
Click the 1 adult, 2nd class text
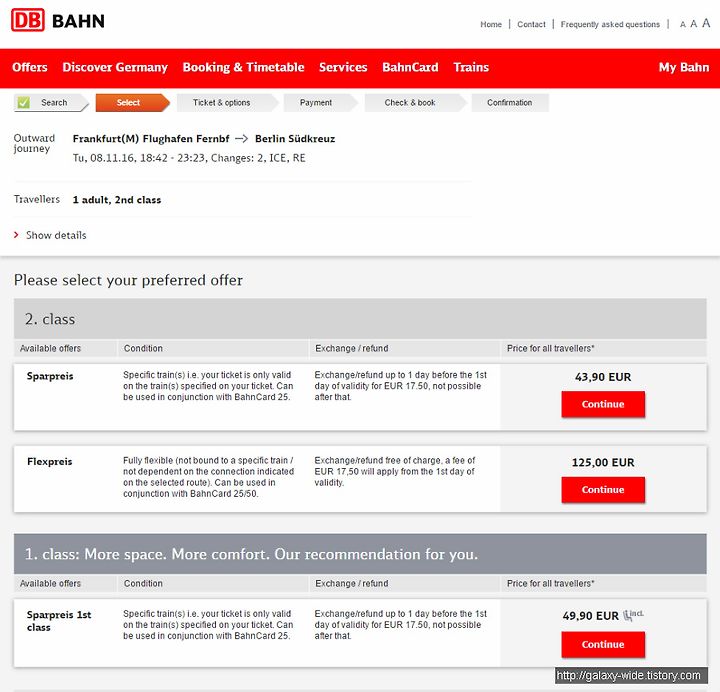coord(117,200)
